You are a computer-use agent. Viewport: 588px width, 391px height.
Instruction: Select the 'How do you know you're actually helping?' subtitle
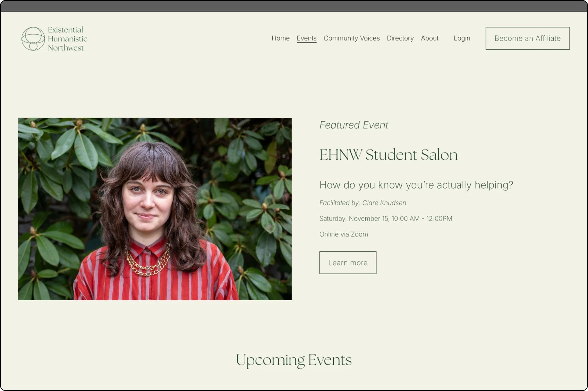pos(416,185)
